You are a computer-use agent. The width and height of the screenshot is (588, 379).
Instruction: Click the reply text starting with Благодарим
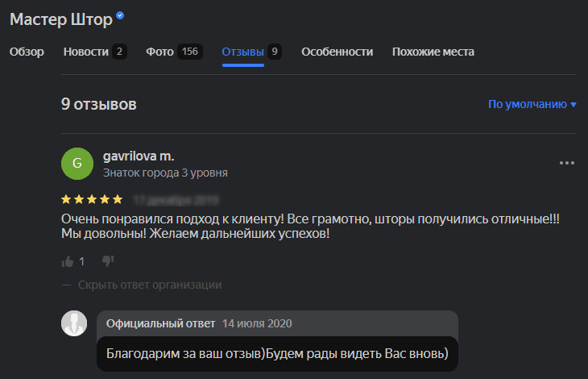277,353
